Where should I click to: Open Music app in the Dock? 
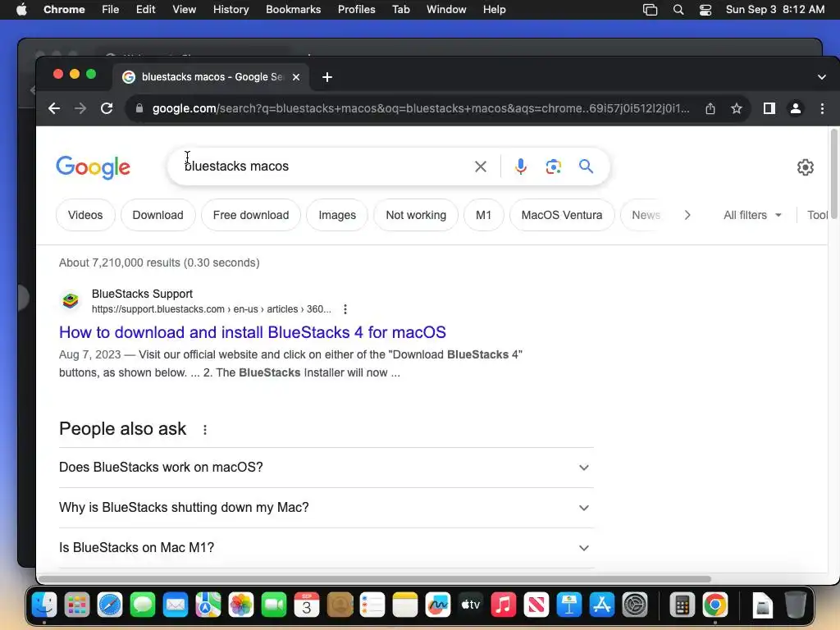pyautogui.click(x=504, y=605)
